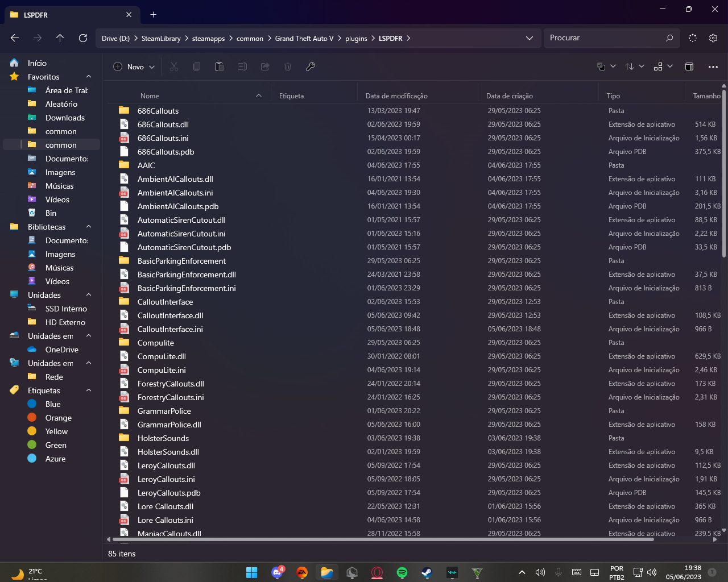Open the sort options dropdown arrow
This screenshot has width=728, height=582.
[642, 66]
